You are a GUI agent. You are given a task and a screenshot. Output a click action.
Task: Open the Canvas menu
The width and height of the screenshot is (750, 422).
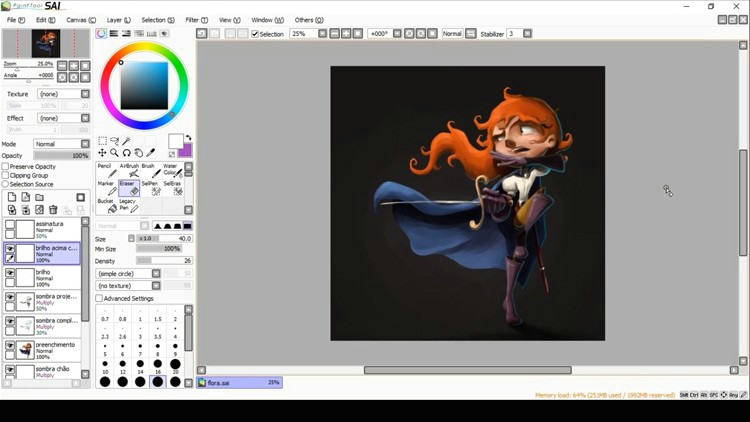pos(81,20)
